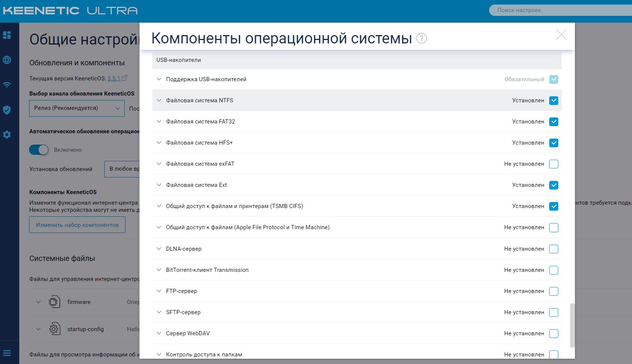Enable the Сервер WebDAV checkbox
Screen dimensions: 632x364
pyautogui.click(x=554, y=333)
